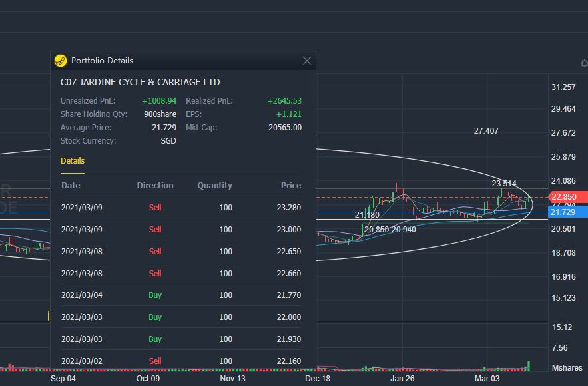
Task: Select the Sell row priced 23.000
Action: 180,230
